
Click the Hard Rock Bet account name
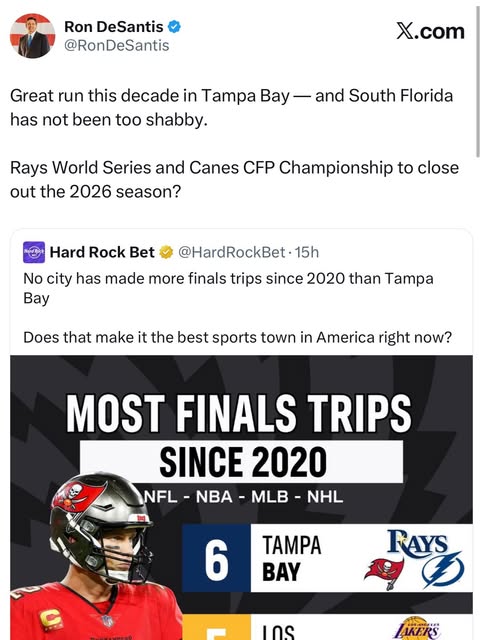[102, 252]
